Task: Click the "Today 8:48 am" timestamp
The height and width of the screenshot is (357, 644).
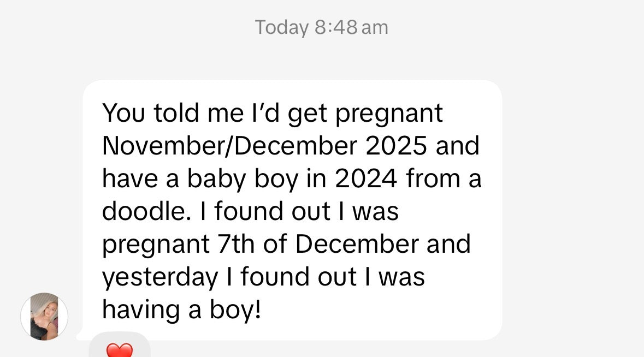Action: pyautogui.click(x=322, y=27)
